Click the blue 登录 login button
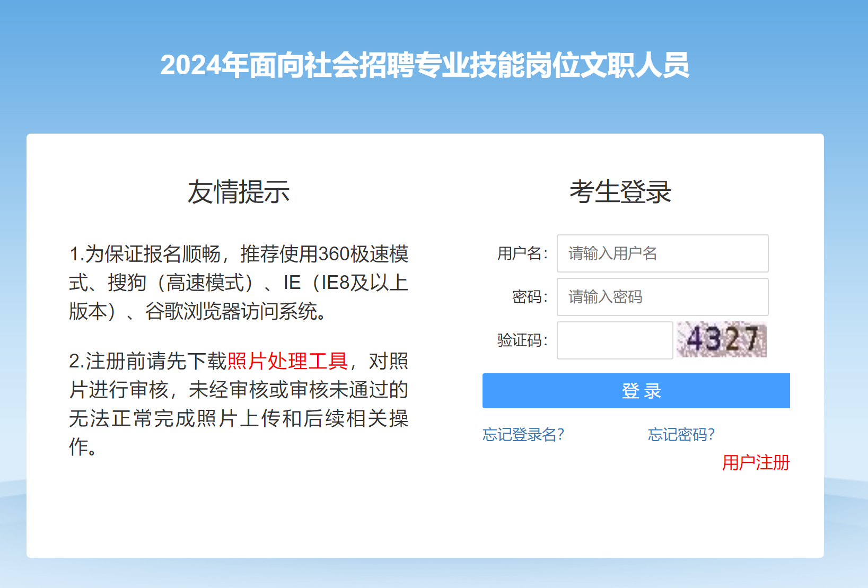The width and height of the screenshot is (868, 588). tap(636, 391)
